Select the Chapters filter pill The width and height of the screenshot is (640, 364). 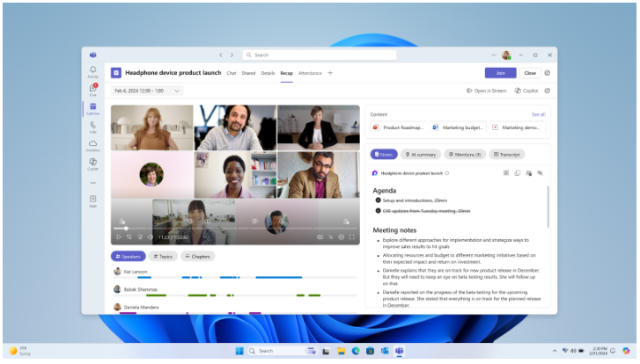[x=197, y=257]
